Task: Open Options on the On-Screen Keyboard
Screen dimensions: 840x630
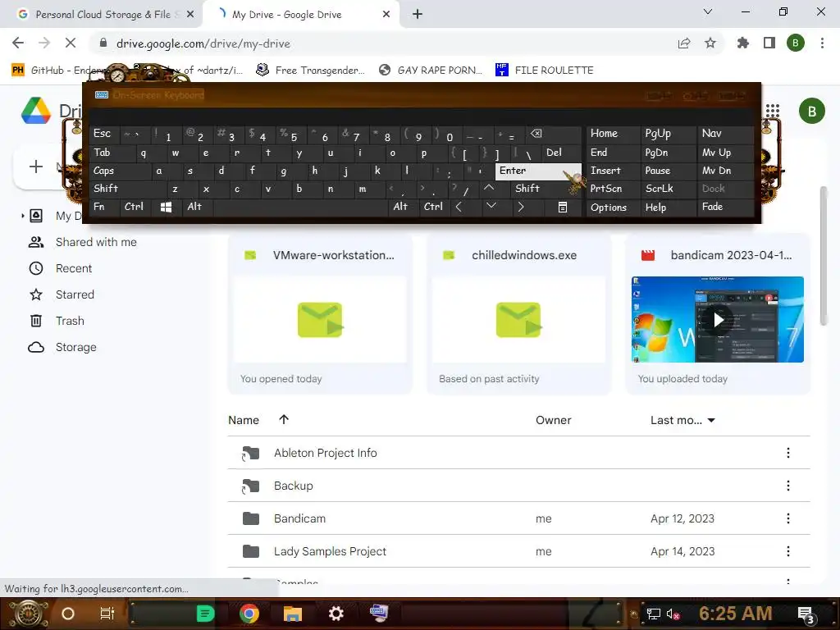Action: 614,208
